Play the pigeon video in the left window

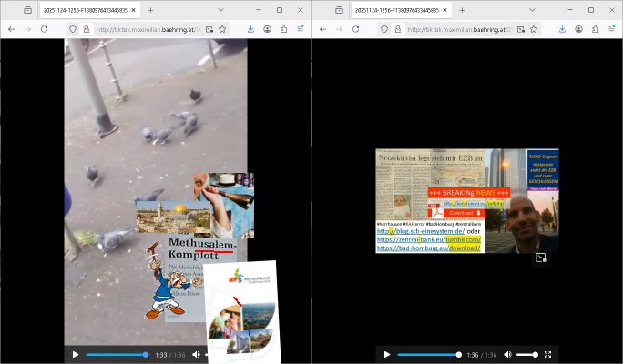[x=76, y=354]
